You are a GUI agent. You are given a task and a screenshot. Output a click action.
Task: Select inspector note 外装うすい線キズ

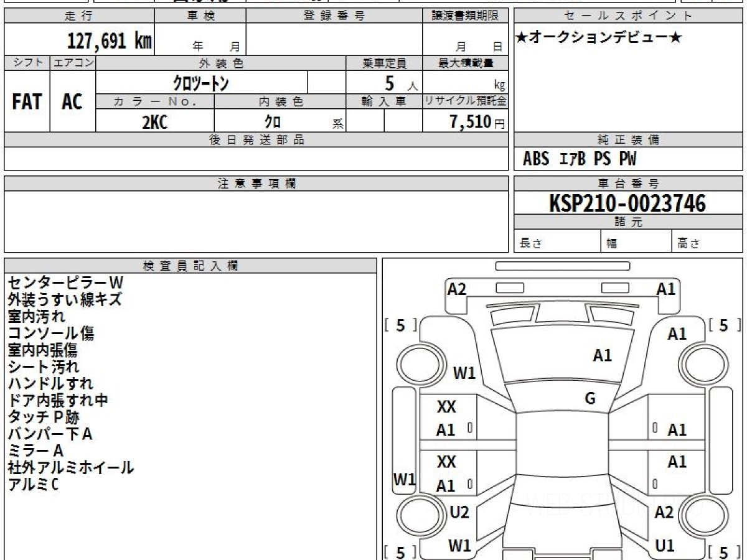(x=65, y=300)
